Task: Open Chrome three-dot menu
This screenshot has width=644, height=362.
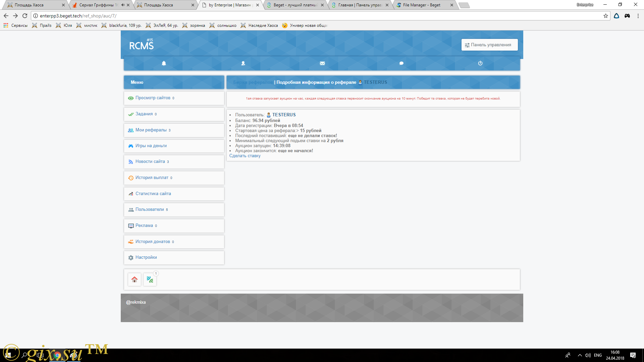Action: [x=638, y=16]
